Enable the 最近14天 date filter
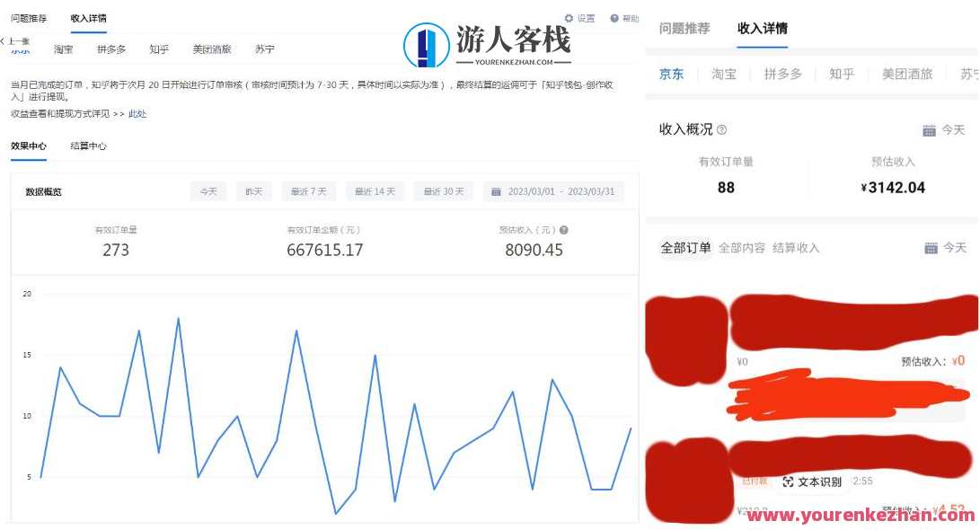The image size is (980, 530). click(x=375, y=190)
